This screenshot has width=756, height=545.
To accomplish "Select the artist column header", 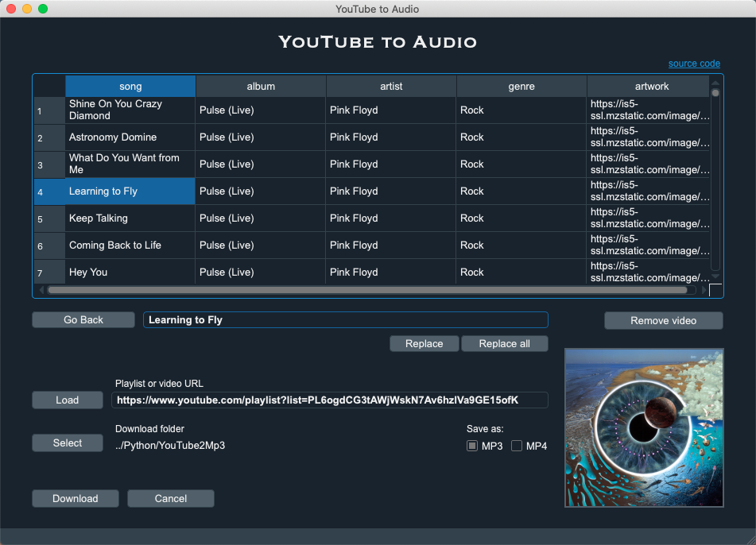I will (x=391, y=87).
